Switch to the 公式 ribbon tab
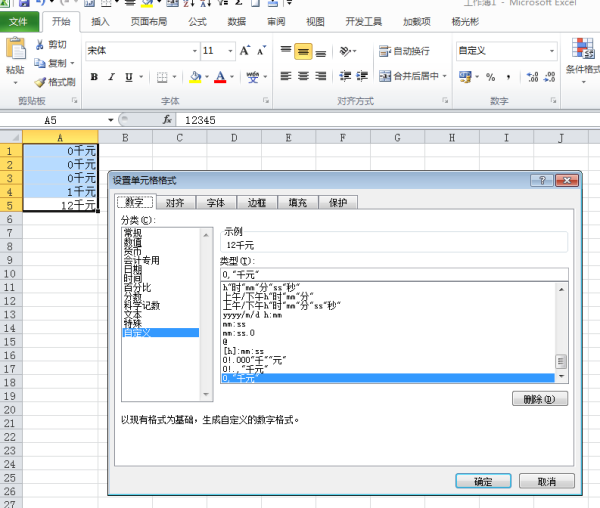The height and width of the screenshot is (508, 600). click(197, 22)
